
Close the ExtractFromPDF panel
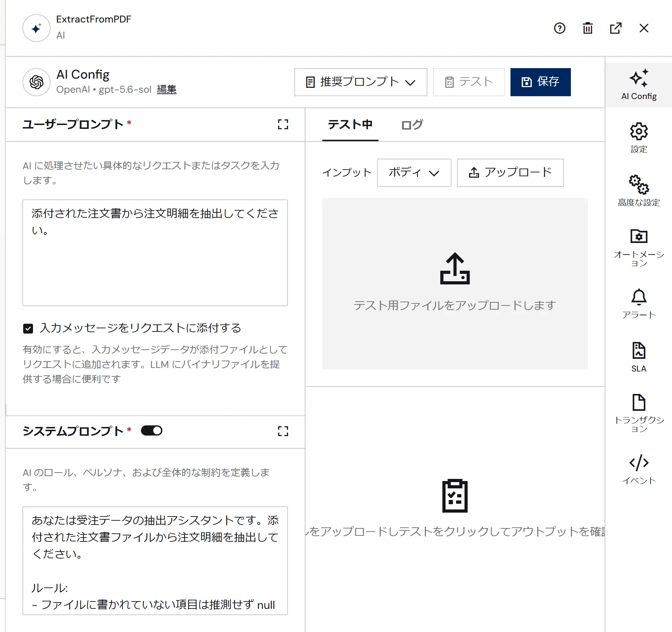click(644, 28)
